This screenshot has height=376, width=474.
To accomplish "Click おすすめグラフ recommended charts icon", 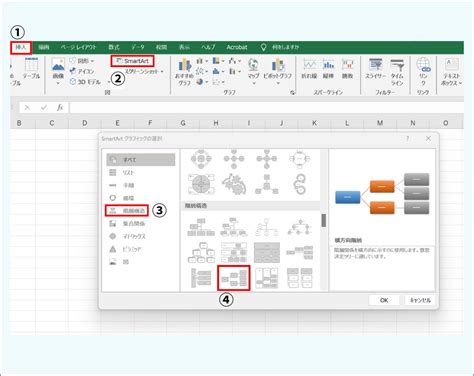I will [x=184, y=72].
